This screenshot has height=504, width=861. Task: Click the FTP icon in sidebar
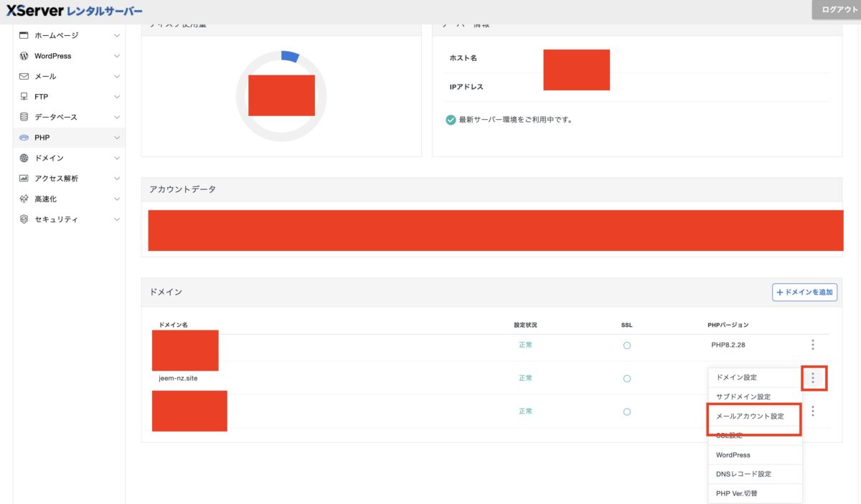point(24,97)
